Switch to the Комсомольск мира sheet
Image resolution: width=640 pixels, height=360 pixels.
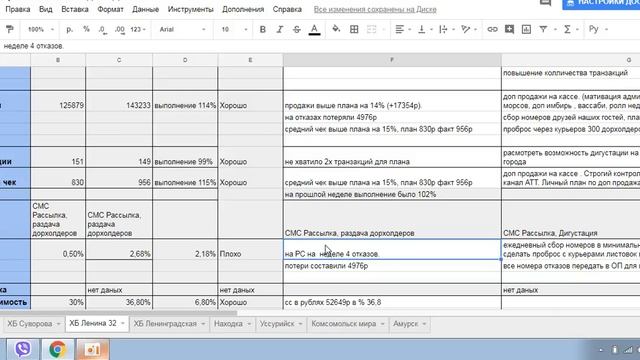point(344,324)
